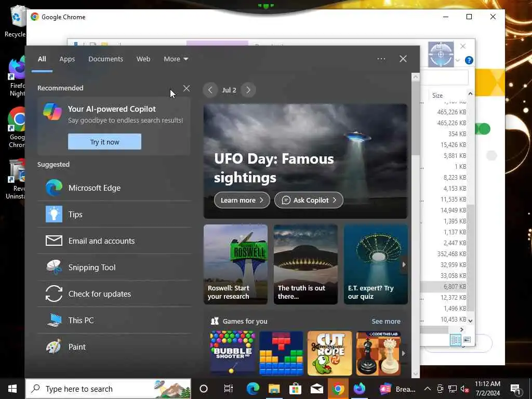Click See more games link
The width and height of the screenshot is (532, 399).
point(386,321)
